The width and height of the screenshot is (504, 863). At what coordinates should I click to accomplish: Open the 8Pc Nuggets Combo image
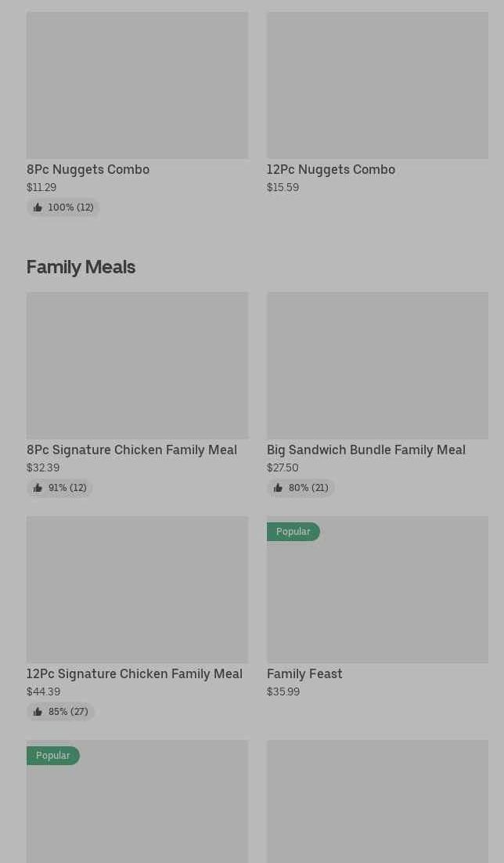pyautogui.click(x=137, y=85)
